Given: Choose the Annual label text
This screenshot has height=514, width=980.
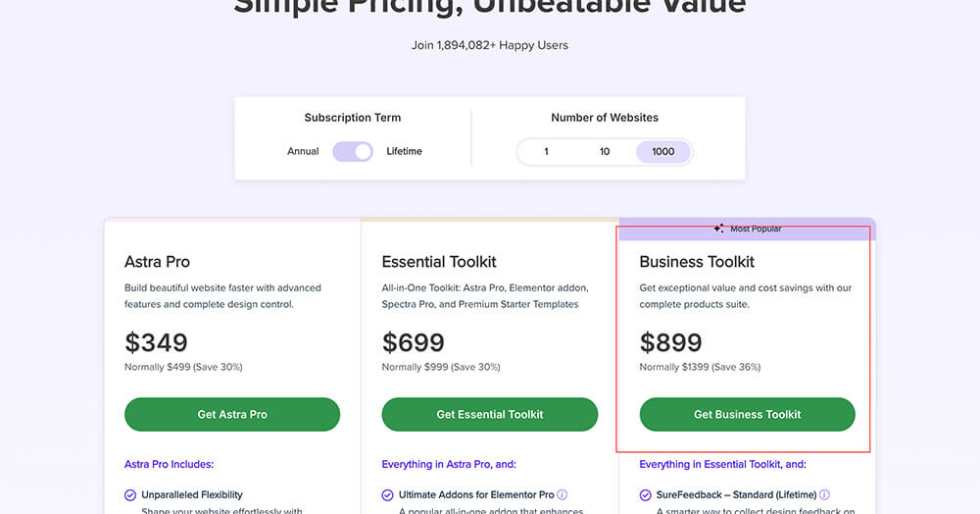Looking at the screenshot, I should tap(303, 151).
